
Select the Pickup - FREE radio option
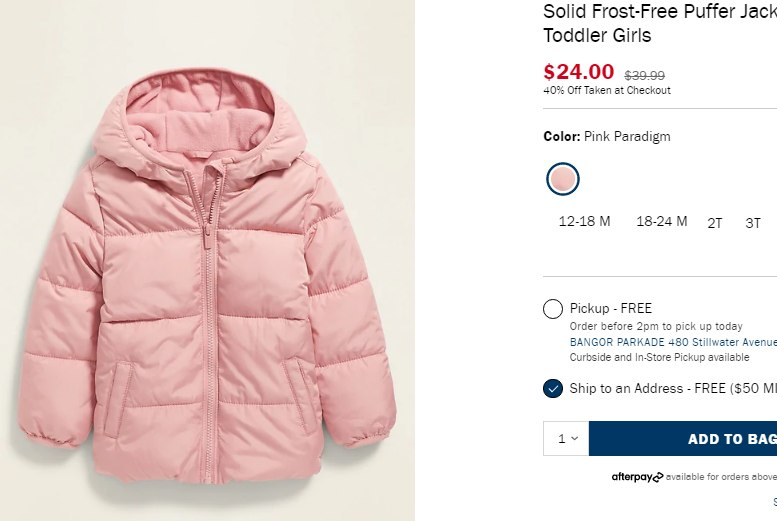[x=553, y=309]
